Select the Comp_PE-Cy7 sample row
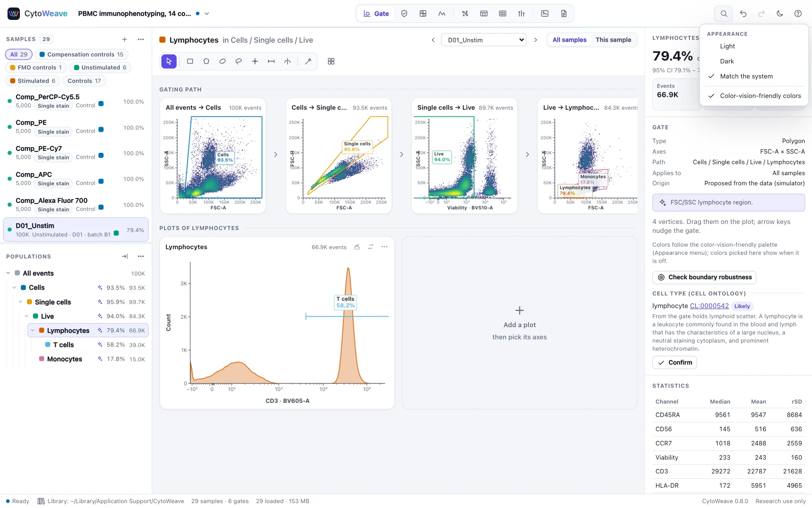The image size is (812, 508). [x=76, y=153]
